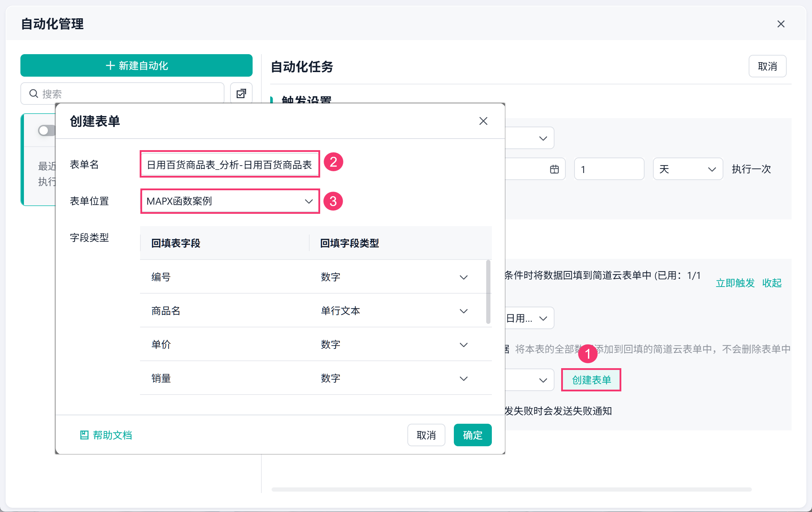812x512 pixels.
Task: Click 取消 in 自动化任务 header
Action: coord(767,66)
